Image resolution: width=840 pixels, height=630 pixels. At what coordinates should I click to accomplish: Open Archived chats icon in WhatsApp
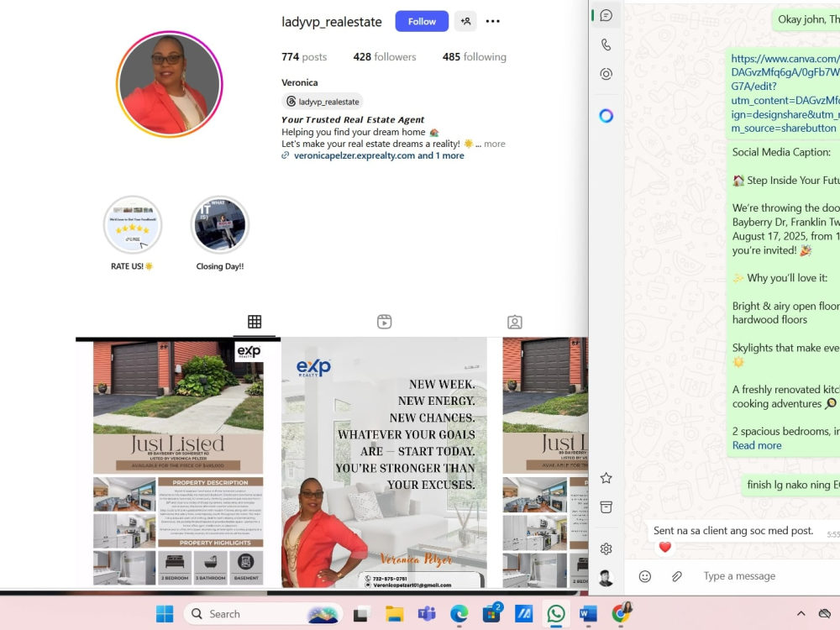pyautogui.click(x=606, y=507)
